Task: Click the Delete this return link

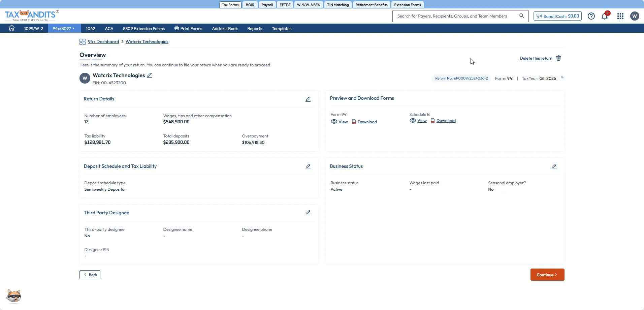Action: 536,58
